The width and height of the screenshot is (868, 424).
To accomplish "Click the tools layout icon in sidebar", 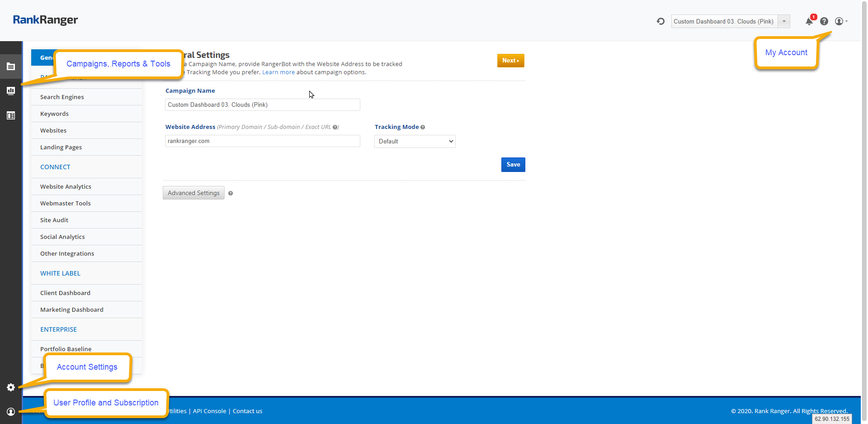I will click(x=11, y=116).
